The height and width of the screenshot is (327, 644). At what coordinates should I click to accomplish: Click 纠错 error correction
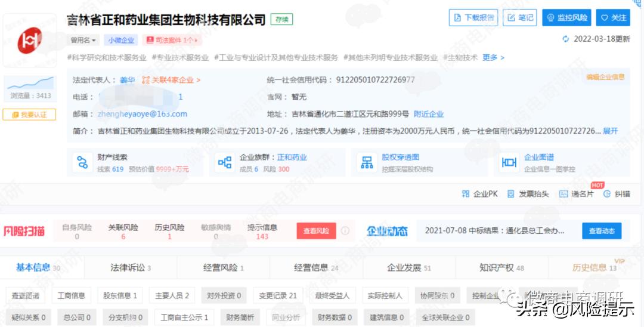[617, 194]
